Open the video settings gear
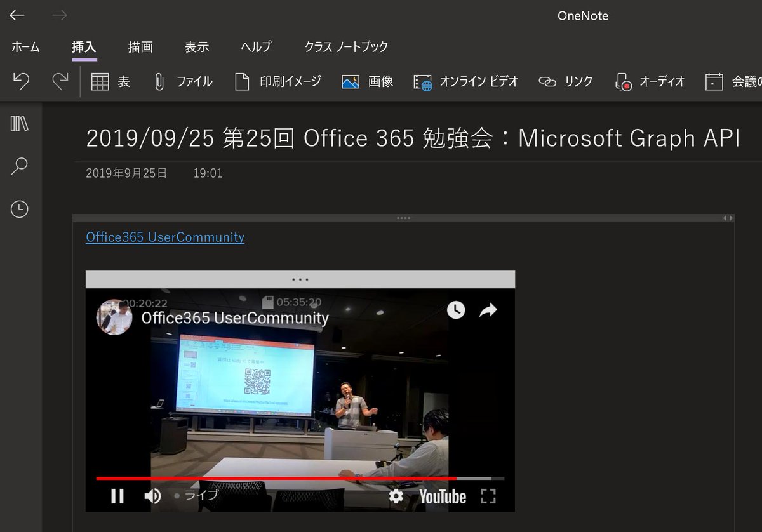The height and width of the screenshot is (532, 762). [x=396, y=496]
